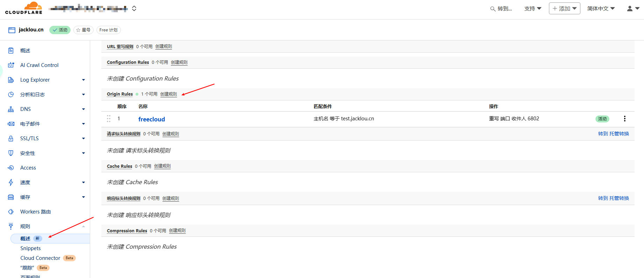Click the speed lightning bolt icon
644x278 pixels.
click(11, 182)
